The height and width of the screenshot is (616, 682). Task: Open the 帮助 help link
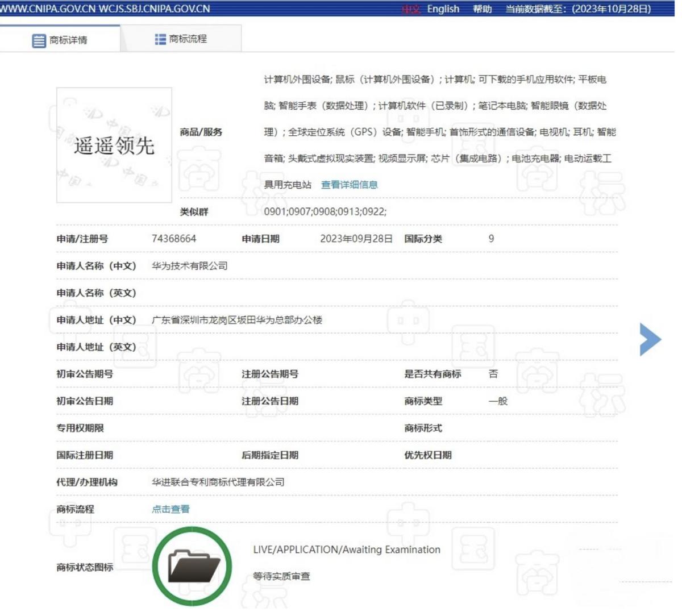pos(483,9)
